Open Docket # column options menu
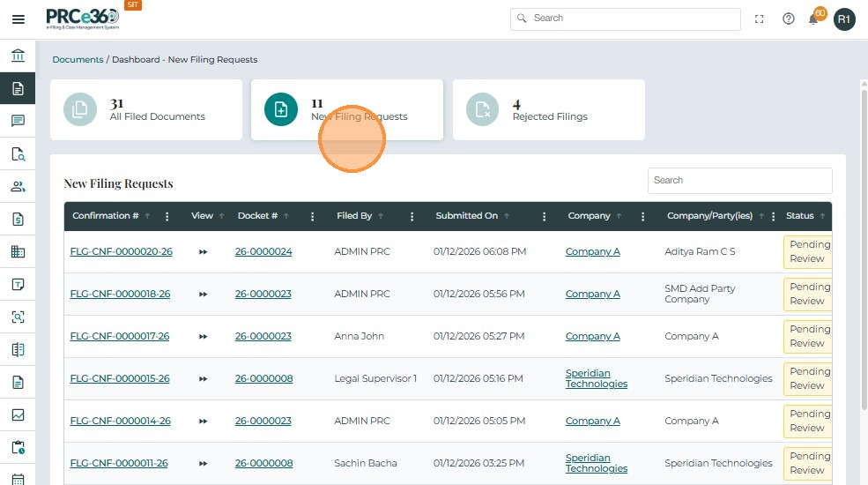The height and width of the screenshot is (485, 868). pyautogui.click(x=312, y=216)
